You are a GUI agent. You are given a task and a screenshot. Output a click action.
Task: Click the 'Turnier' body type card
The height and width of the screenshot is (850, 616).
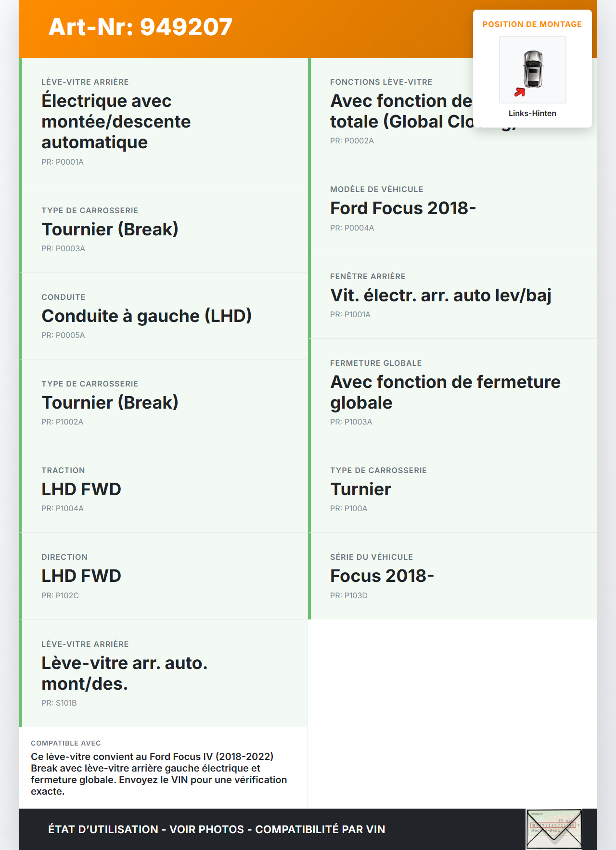tap(452, 489)
